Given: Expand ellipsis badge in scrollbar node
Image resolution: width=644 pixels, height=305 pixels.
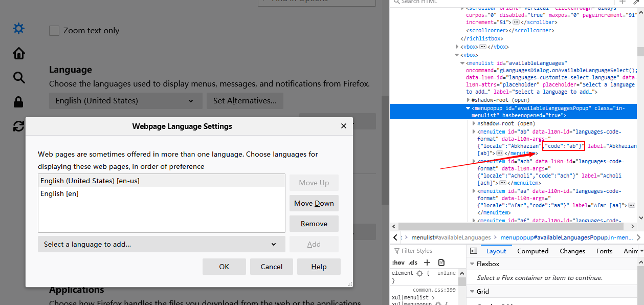Looking at the screenshot, I should pos(516,23).
